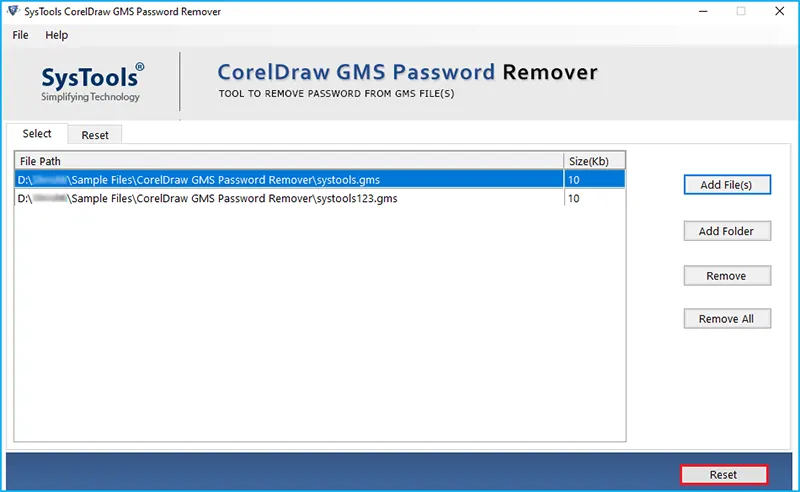Click the Size(Kb) column header
The width and height of the screenshot is (800, 492).
tap(594, 161)
